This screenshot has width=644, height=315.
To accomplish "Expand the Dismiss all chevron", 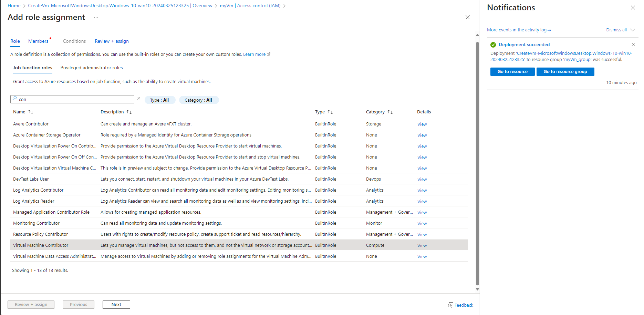I will [633, 30].
